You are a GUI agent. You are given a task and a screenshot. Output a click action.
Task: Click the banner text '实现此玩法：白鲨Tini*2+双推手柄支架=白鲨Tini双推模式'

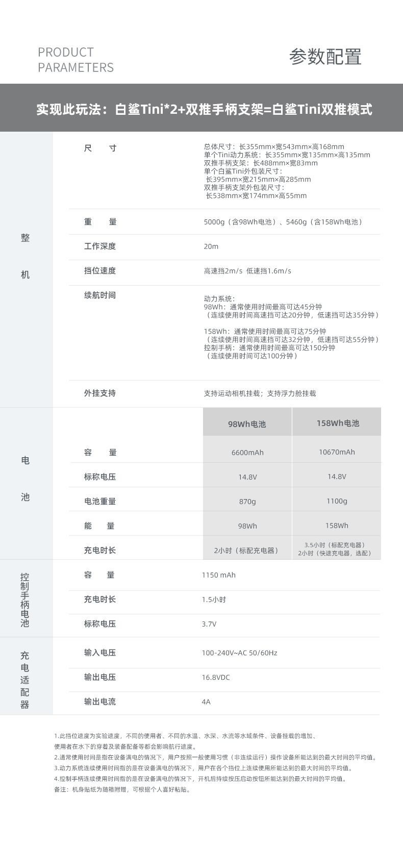204,109
